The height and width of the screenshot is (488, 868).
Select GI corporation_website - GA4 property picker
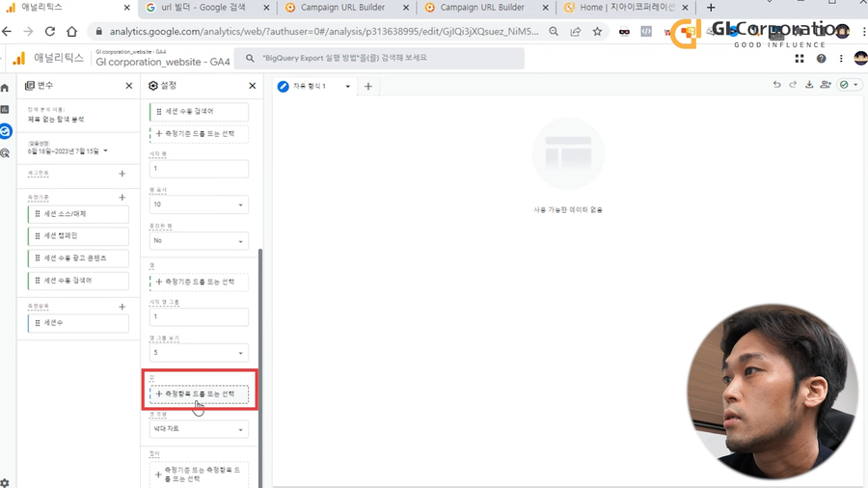(163, 58)
